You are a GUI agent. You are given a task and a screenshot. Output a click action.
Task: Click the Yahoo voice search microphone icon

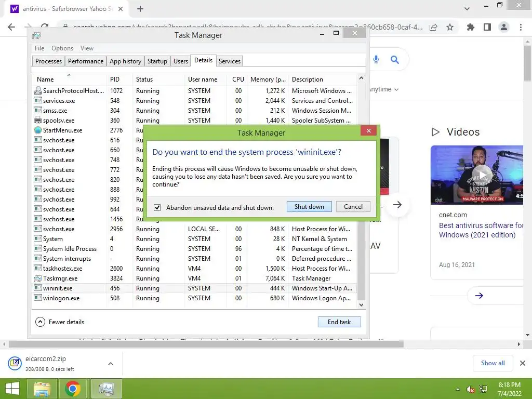(376, 59)
